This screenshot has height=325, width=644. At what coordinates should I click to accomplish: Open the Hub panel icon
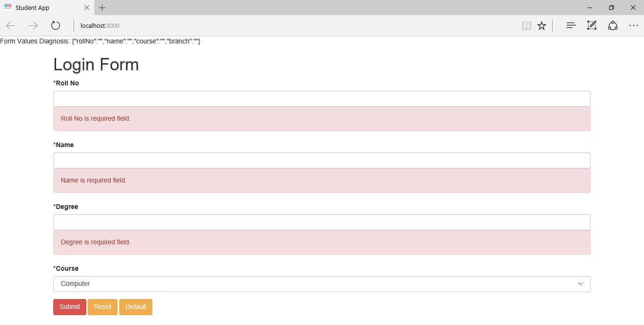(x=571, y=25)
